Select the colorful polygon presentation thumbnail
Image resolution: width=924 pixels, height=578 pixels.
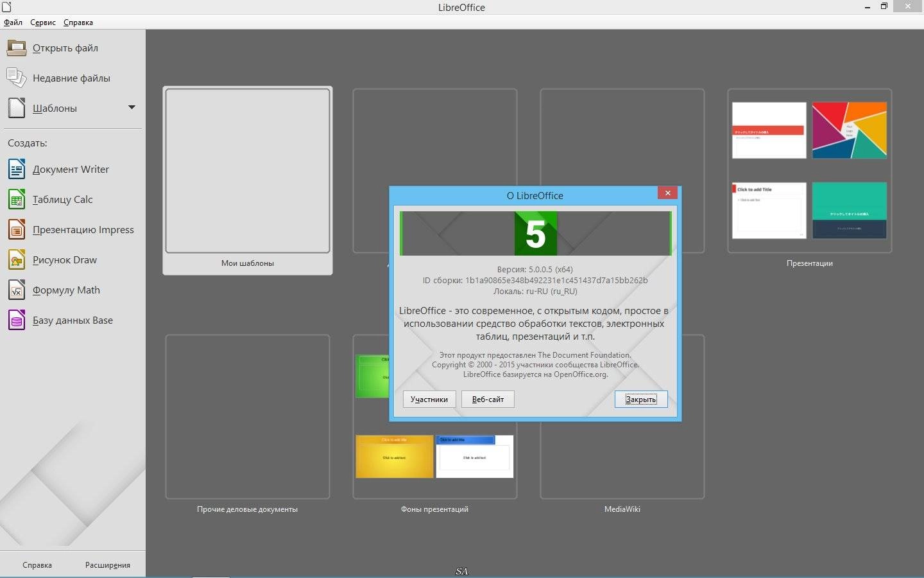(x=850, y=130)
